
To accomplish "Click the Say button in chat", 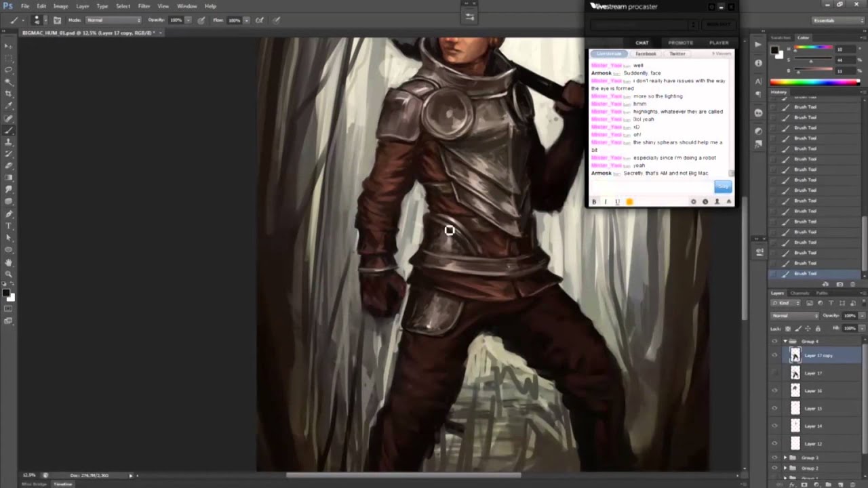I will pyautogui.click(x=722, y=186).
